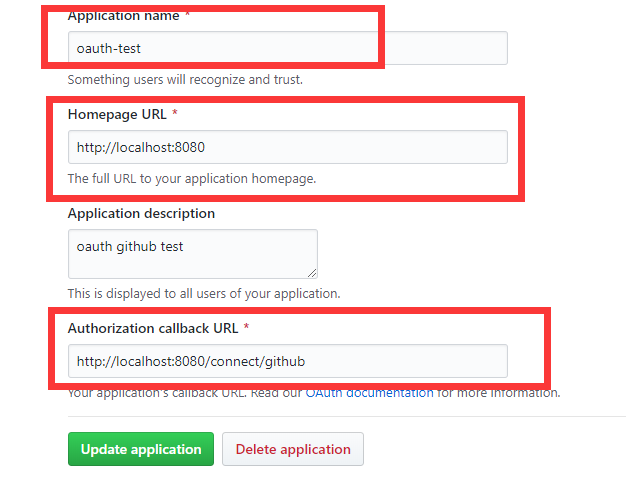The image size is (626, 486).
Task: Click the asterisk beside Authorization callback URL
Action: [246, 327]
